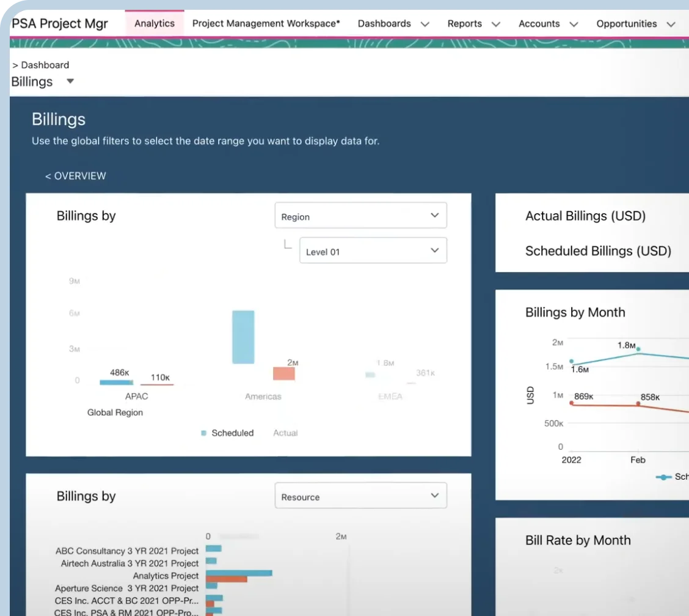Toggle Scheduled series in the legend

227,433
